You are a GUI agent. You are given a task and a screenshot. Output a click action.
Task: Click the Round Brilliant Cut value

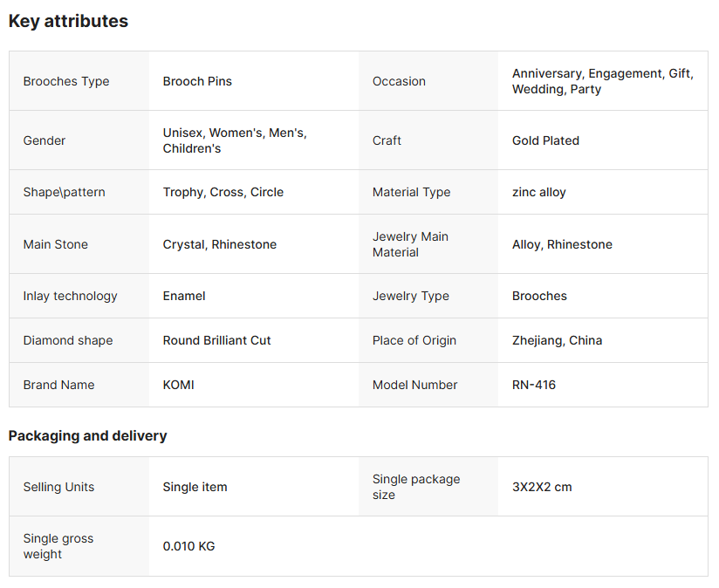point(216,340)
